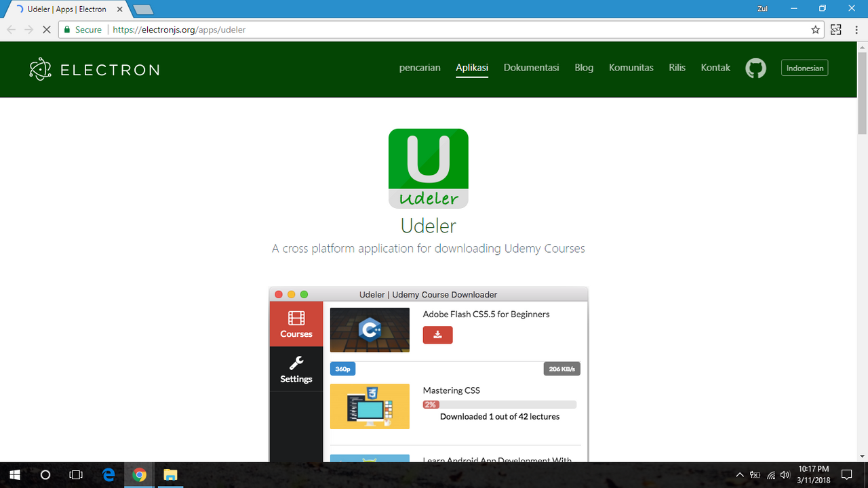Open pencarian search menu item
This screenshot has height=488, width=868.
[420, 68]
